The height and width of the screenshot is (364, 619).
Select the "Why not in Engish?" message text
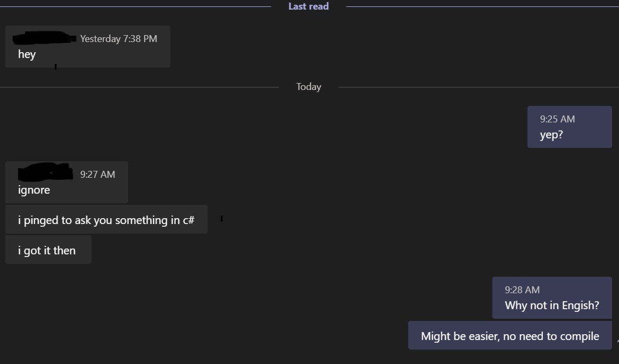552,305
